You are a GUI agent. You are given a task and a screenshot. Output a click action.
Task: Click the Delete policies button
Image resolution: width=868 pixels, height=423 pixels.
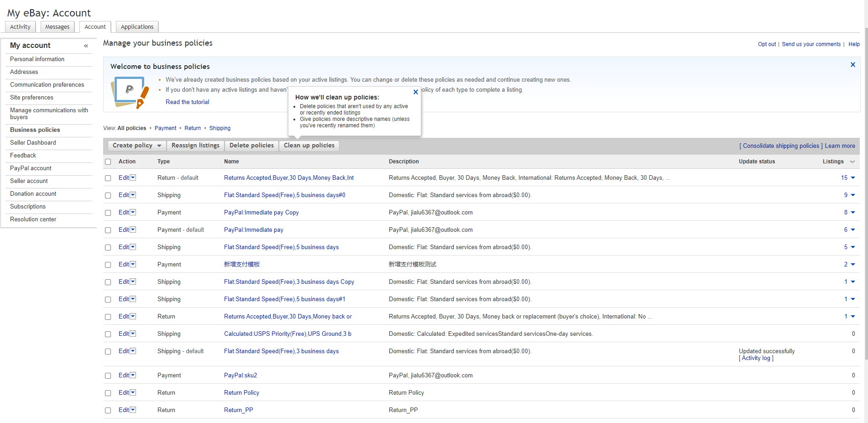click(251, 146)
